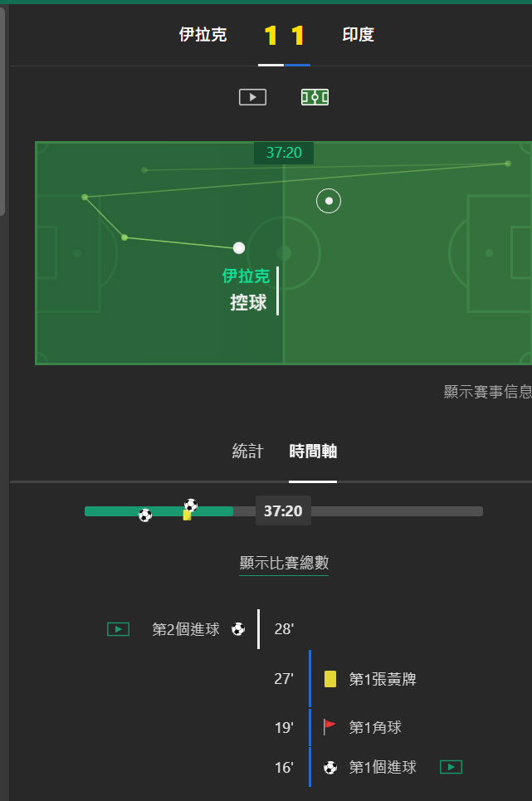
Task: Click the vertical scrollbar on left edge
Action: click(2, 110)
